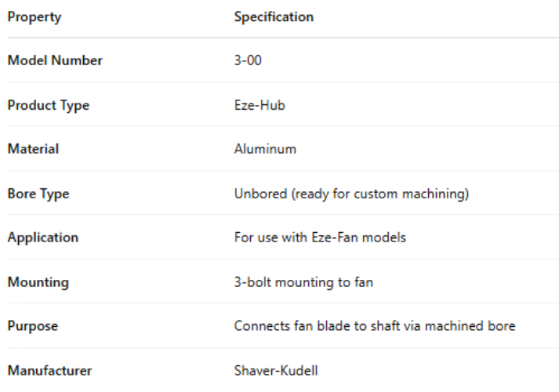
Task: Click '3-bolt mounting to fan' value
Action: pyautogui.click(x=303, y=282)
